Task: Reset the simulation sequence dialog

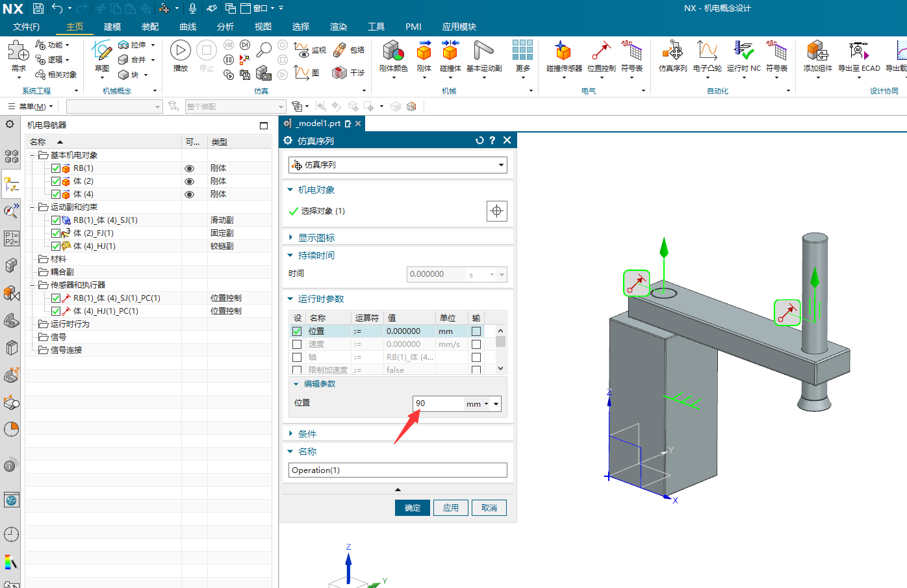Action: [x=479, y=140]
